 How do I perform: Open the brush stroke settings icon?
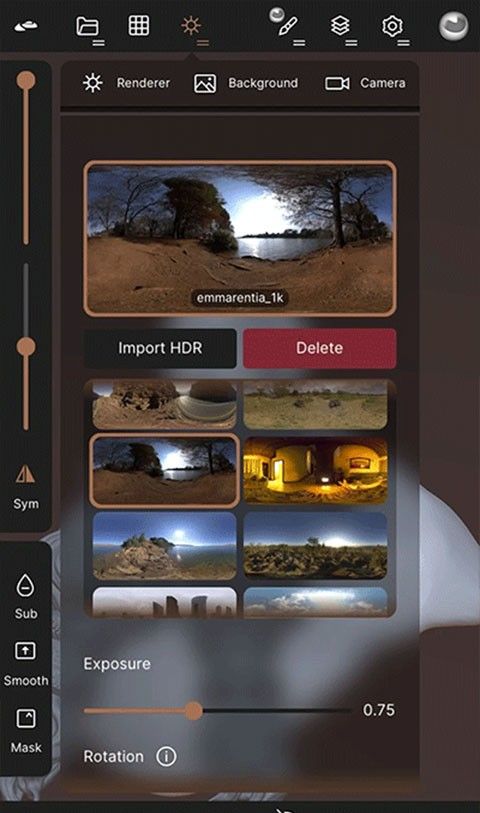click(x=287, y=26)
